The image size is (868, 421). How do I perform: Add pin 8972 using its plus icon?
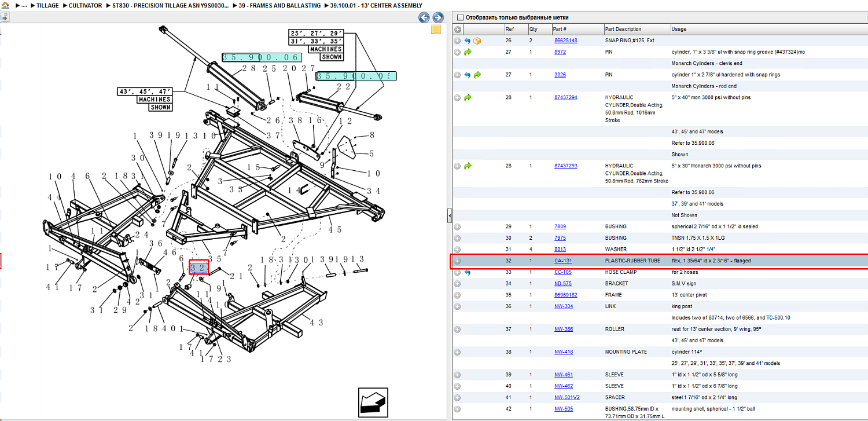[457, 52]
